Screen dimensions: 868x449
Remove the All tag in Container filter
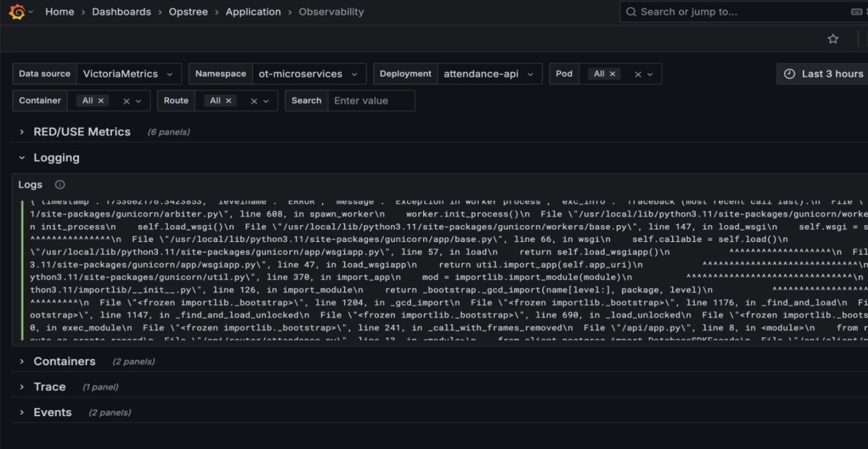pos(101,101)
